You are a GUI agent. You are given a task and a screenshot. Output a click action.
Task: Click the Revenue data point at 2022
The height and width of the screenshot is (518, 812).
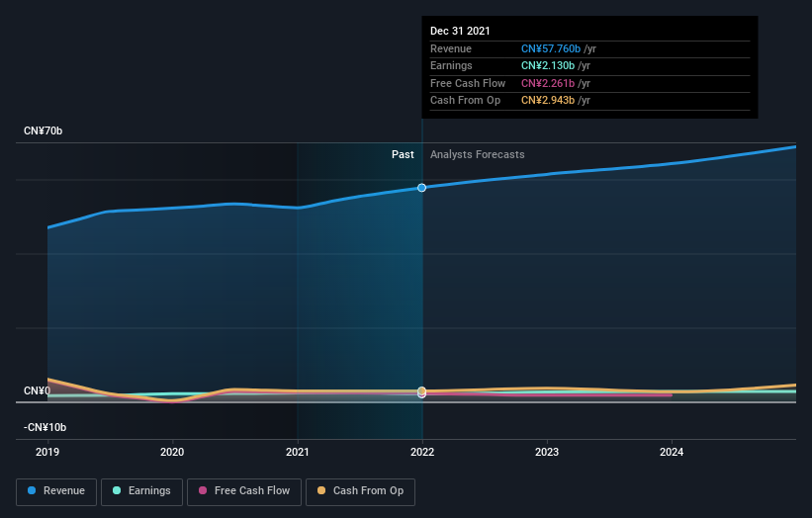point(421,188)
